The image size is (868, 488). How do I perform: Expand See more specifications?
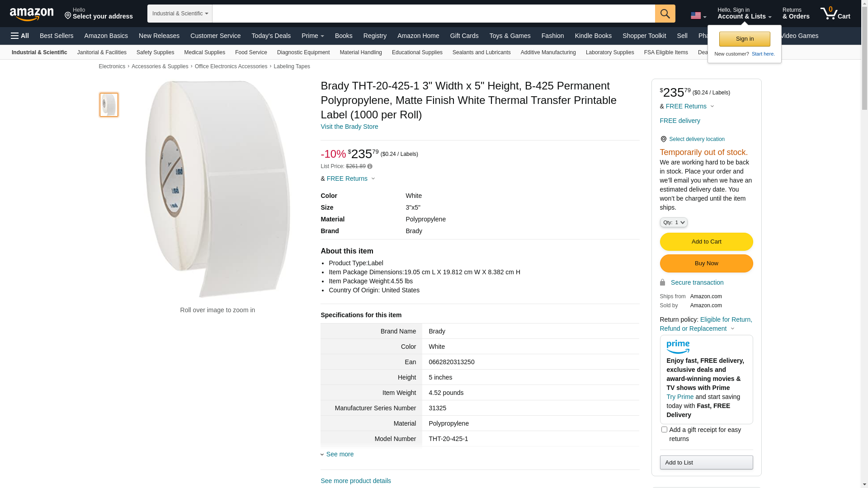340,454
